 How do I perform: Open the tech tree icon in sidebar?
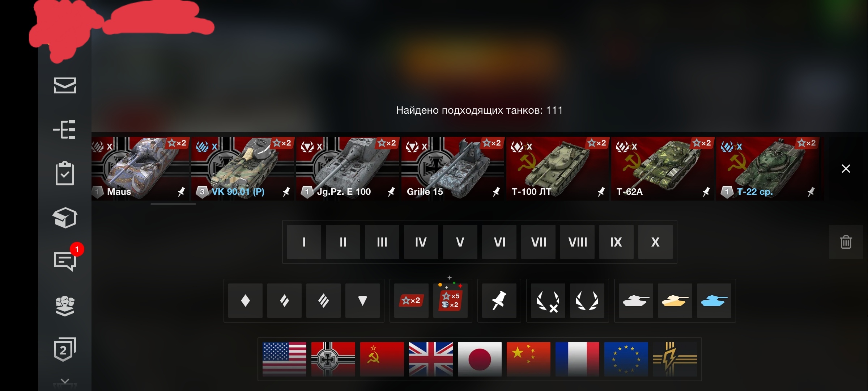pyautogui.click(x=64, y=130)
